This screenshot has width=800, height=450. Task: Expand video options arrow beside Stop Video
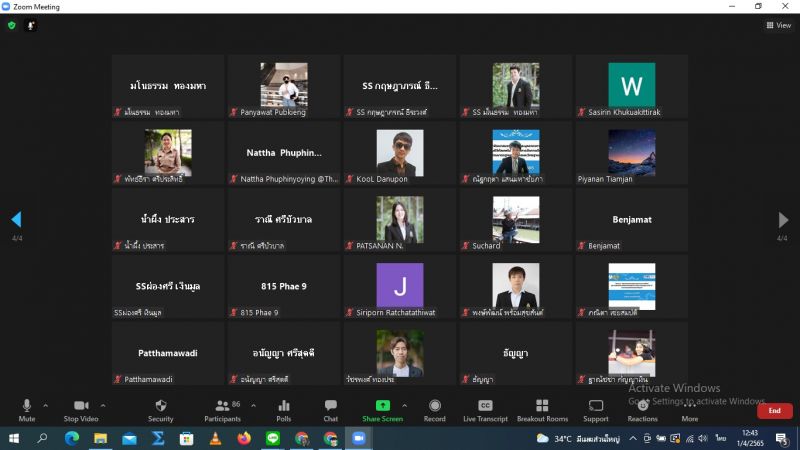click(103, 406)
